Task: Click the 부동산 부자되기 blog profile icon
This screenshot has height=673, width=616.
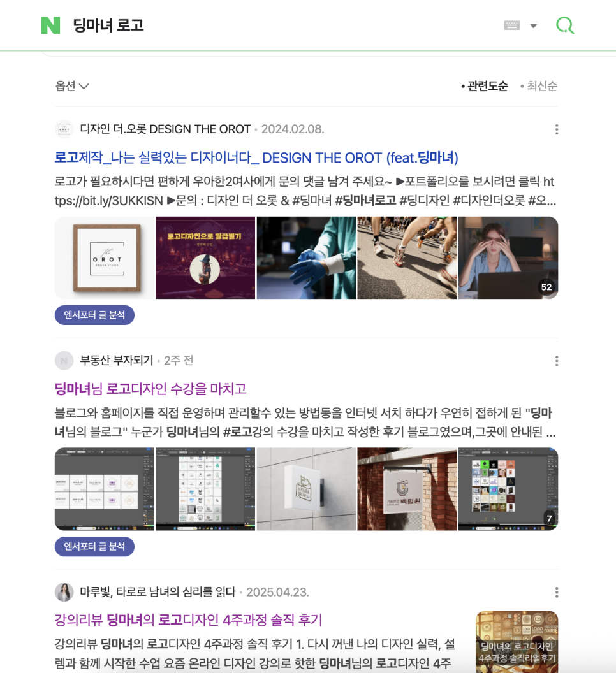Action: point(64,360)
